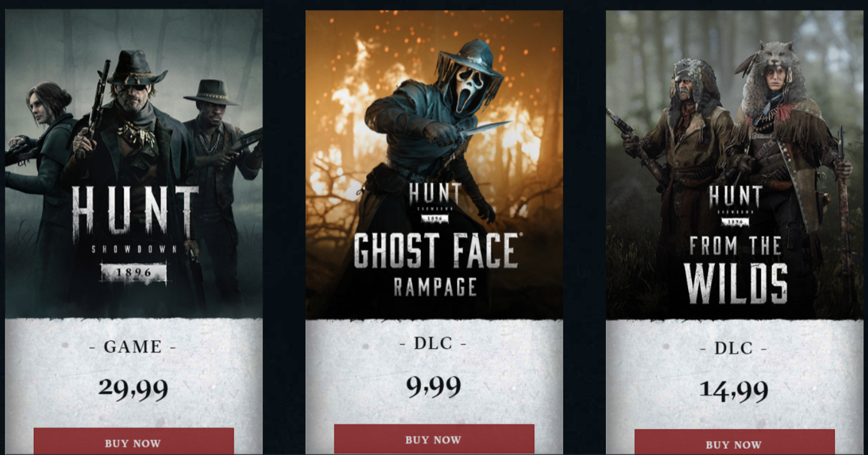
Task: Open the Ghost Face Rampage cover artwork
Action: pyautogui.click(x=434, y=164)
